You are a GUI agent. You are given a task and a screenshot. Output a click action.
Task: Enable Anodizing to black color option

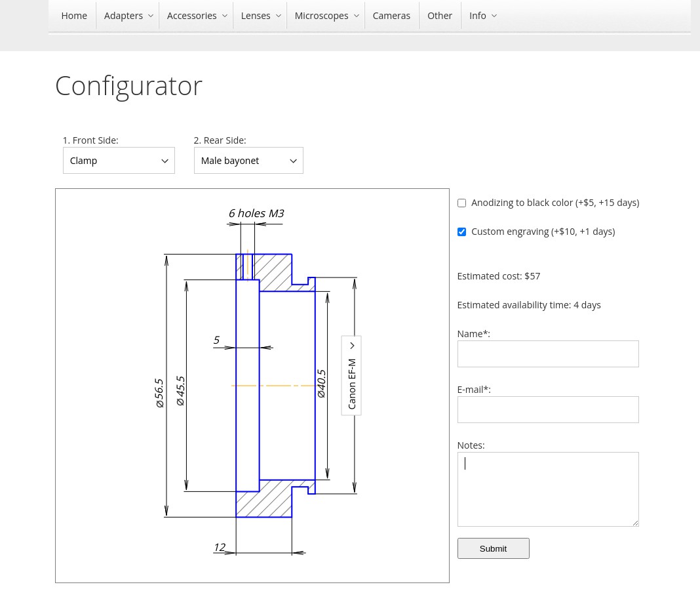click(461, 203)
